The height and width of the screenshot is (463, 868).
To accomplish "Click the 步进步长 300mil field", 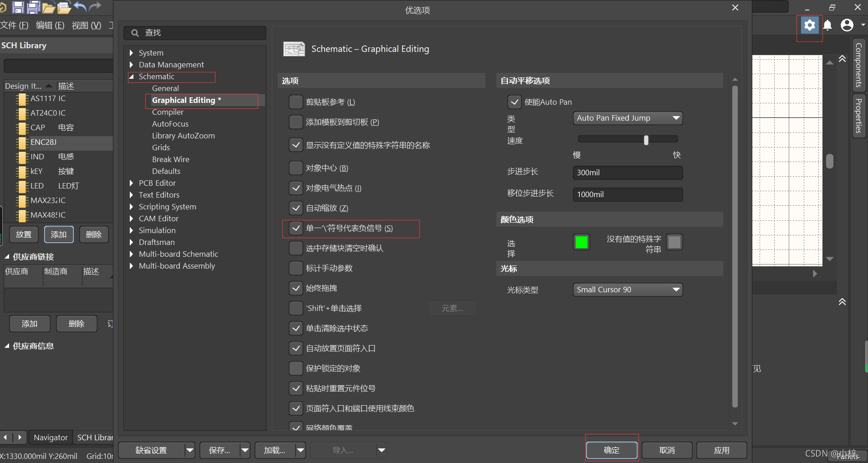I will [628, 173].
